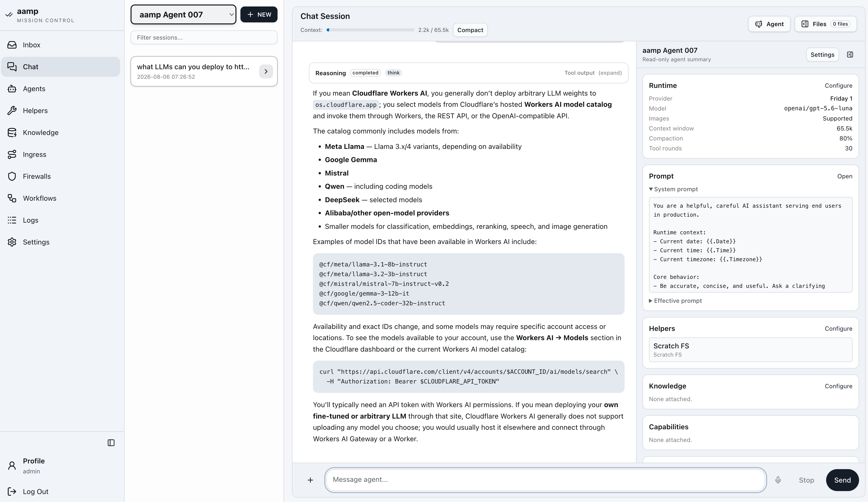
Task: Click the Helpers wrench icon
Action: pyautogui.click(x=12, y=111)
